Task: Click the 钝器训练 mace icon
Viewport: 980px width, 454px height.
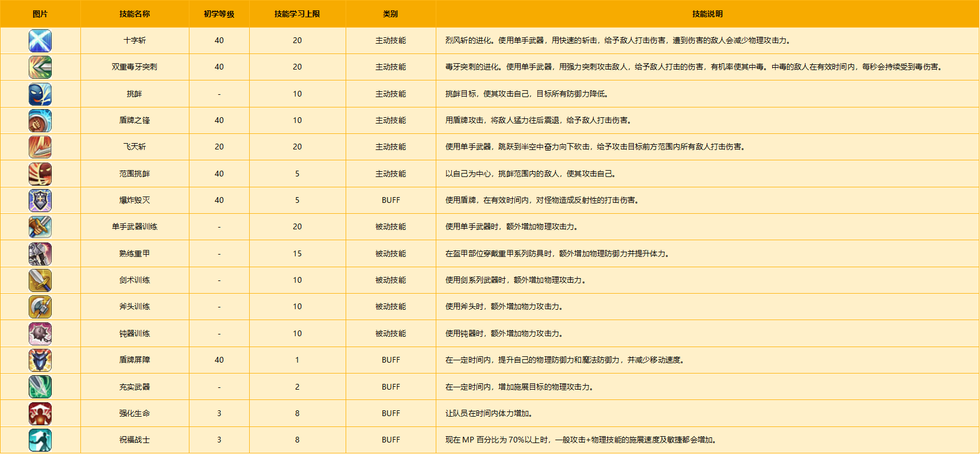Action: tap(40, 334)
